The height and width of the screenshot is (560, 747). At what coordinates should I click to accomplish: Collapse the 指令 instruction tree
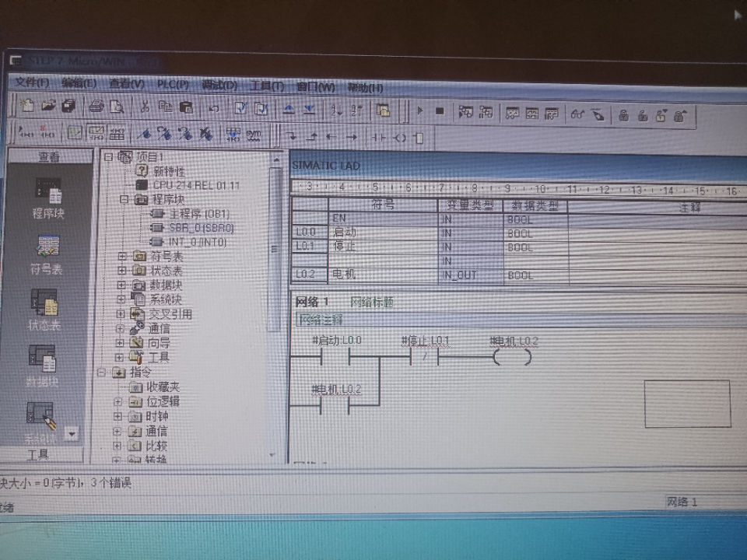tap(101, 373)
